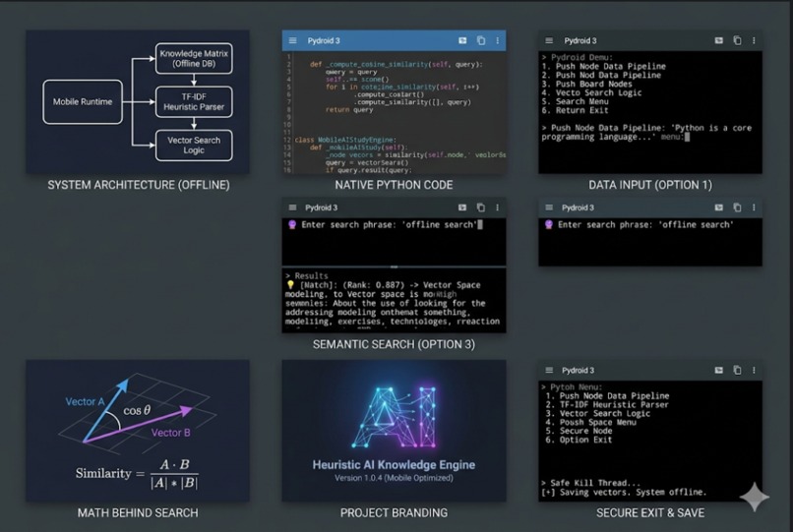This screenshot has width=793, height=532.
Task: Click 'SECURE EXIT & SAVE' caption
Action: tap(650, 512)
